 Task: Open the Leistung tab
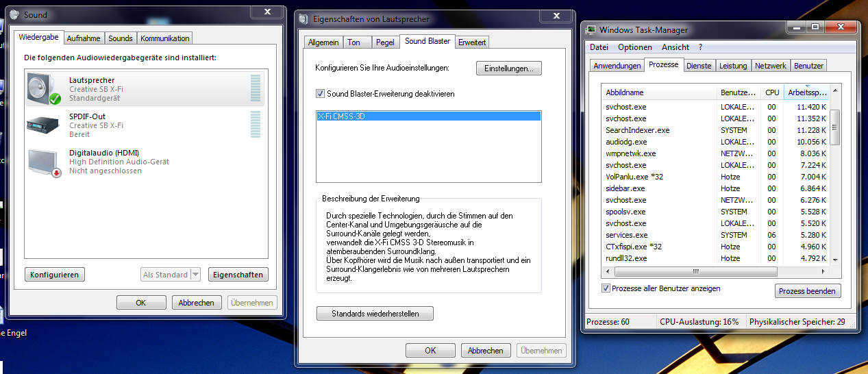click(x=733, y=66)
